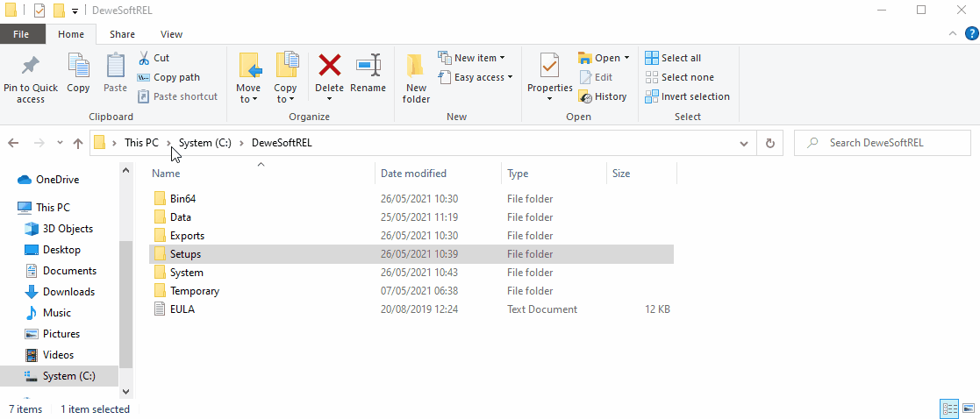
Task: Sort by Size column header
Action: (641, 174)
